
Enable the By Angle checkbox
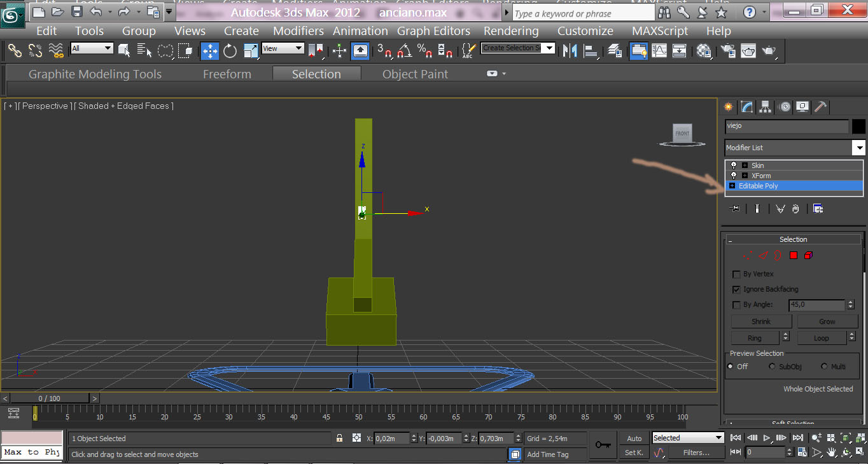pos(737,305)
